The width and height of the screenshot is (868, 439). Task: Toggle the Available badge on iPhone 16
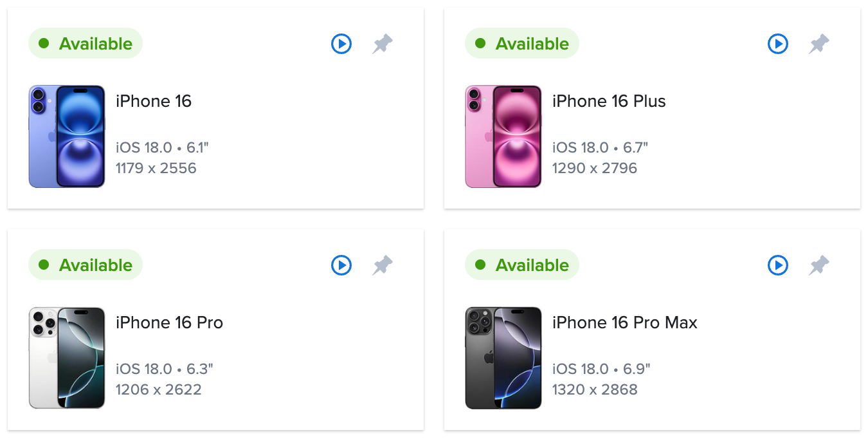click(x=86, y=43)
